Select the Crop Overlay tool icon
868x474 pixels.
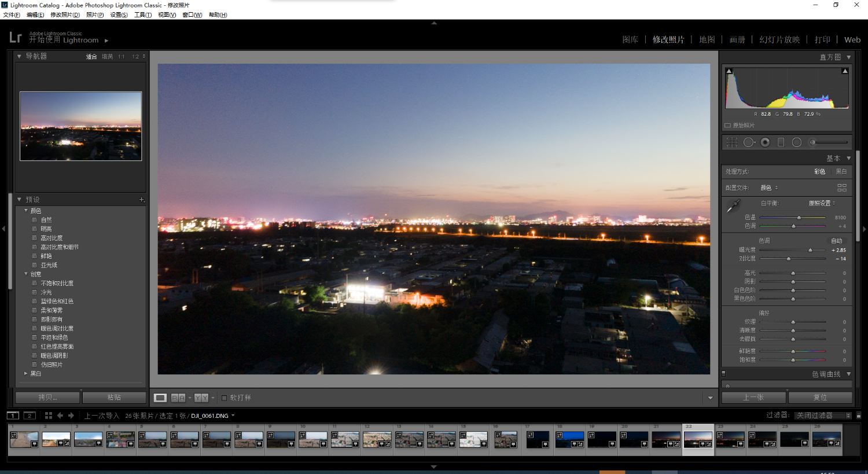[732, 142]
